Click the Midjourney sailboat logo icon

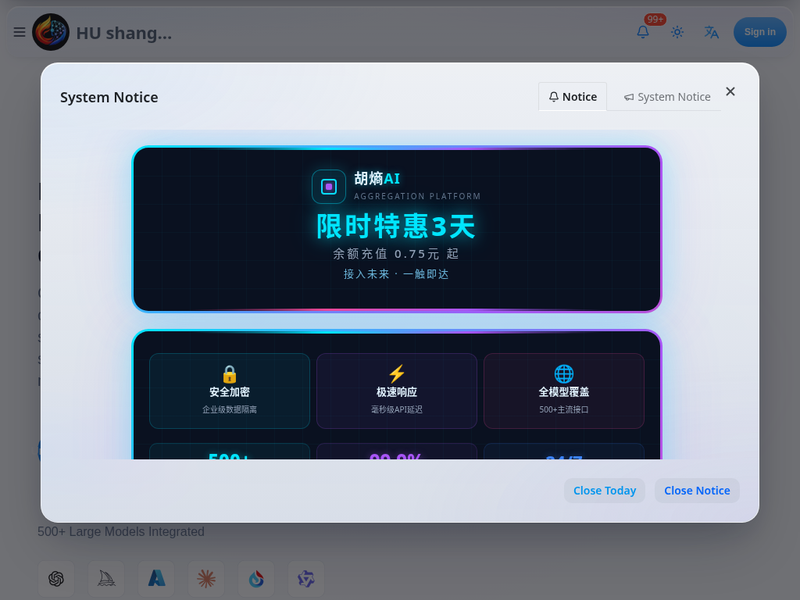coord(106,579)
